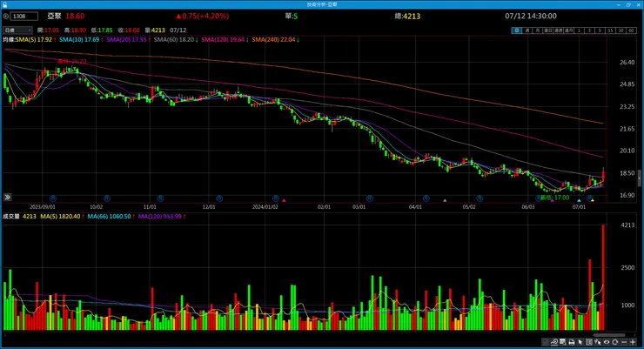This screenshot has width=644, height=349.
Task: Click the horizontal scrollbar thumb below volume chart
Action: pyautogui.click(x=609, y=335)
